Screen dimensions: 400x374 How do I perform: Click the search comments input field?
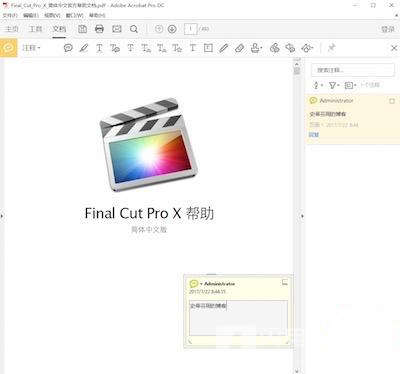353,70
